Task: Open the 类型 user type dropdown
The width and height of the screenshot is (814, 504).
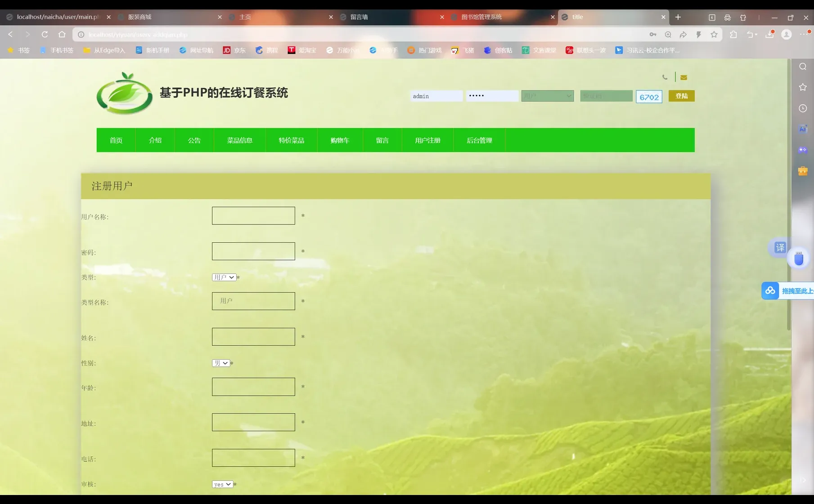Action: pyautogui.click(x=224, y=277)
